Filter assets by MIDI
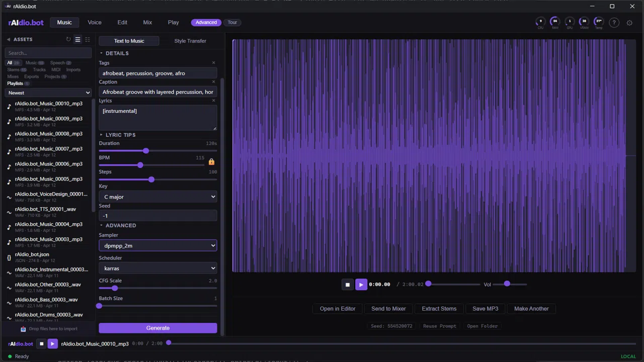The width and height of the screenshot is (644, 362). (56, 70)
